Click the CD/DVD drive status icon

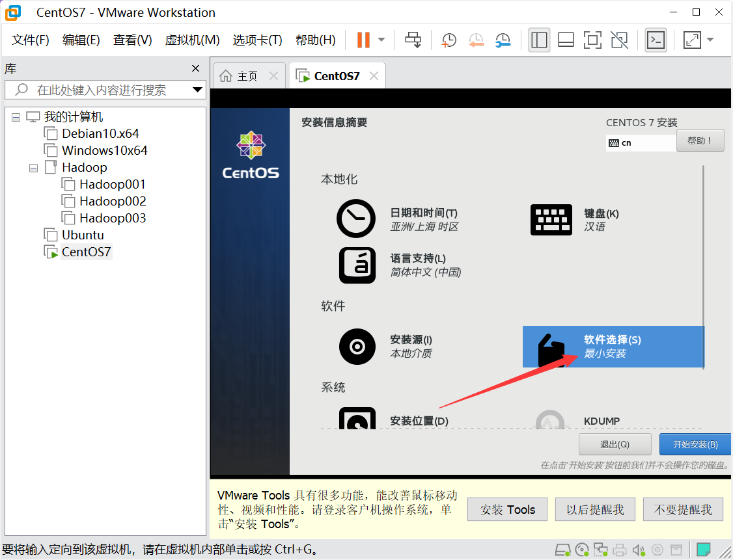tap(582, 550)
